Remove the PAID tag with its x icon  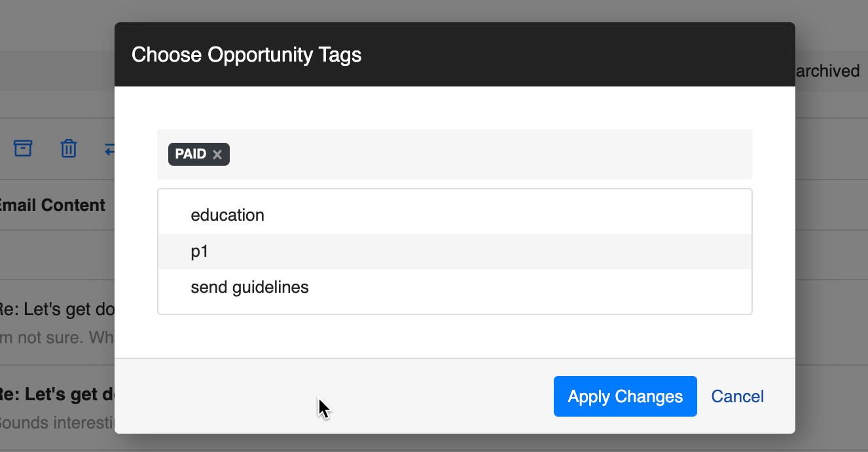pyautogui.click(x=217, y=155)
